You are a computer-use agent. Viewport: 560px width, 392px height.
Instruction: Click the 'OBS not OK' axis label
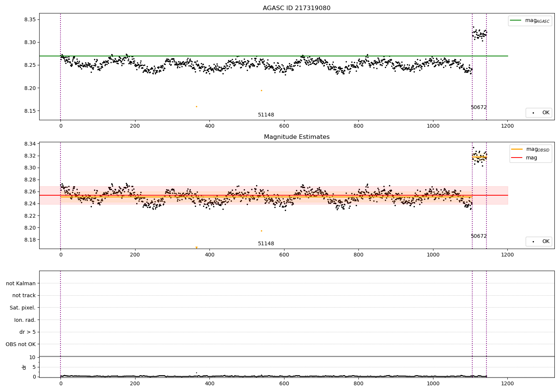(21, 344)
